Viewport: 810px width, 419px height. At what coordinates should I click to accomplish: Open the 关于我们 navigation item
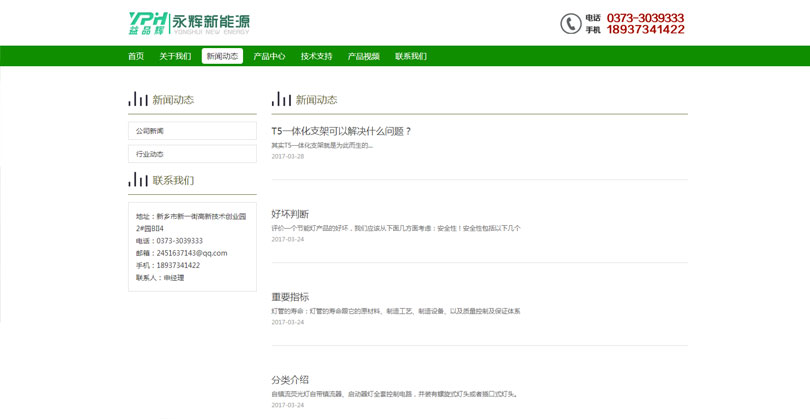pos(175,57)
